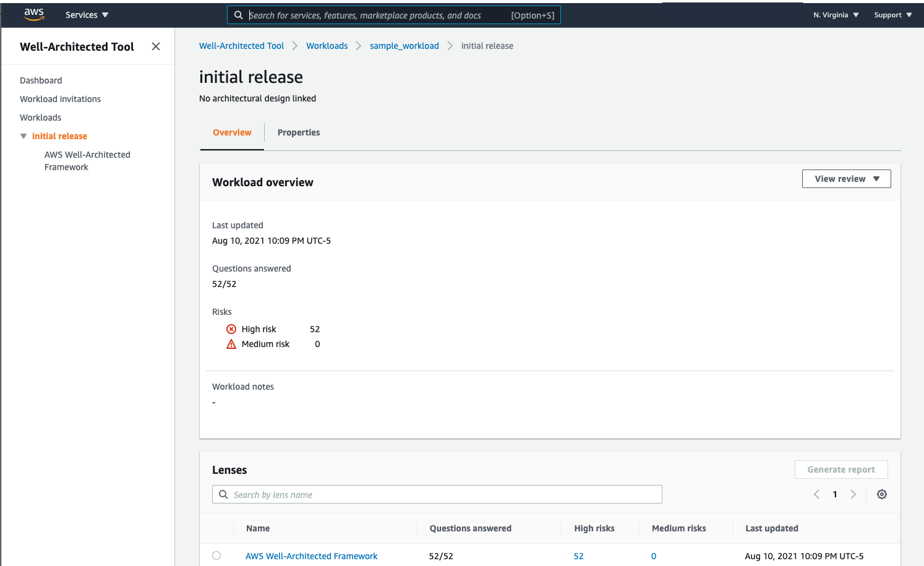Select AWS Well-Architected Framework radio button
The image size is (924, 566).
pyautogui.click(x=216, y=555)
